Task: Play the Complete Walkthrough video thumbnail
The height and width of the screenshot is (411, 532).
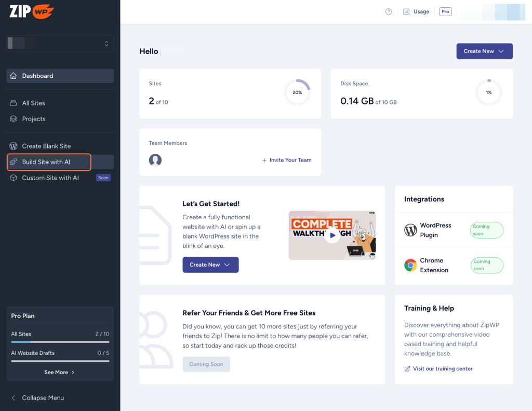Action: pos(332,235)
